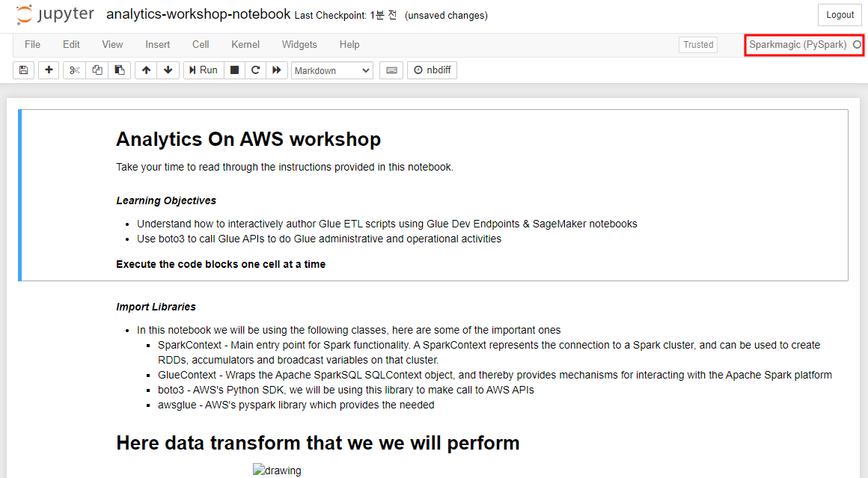
Task: Open the Help menu
Action: (349, 45)
